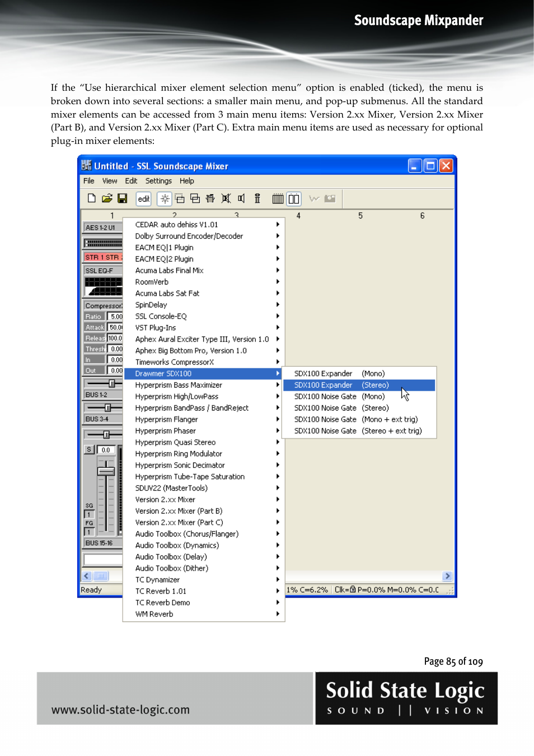Click the Save toolbar icon
Image resolution: width=534 pixels, height=756 pixels.
point(123,198)
